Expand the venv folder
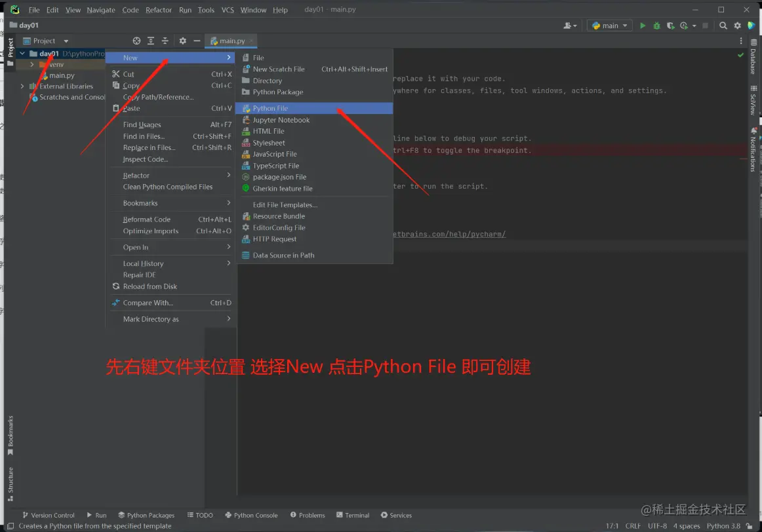762x532 pixels. [x=32, y=65]
